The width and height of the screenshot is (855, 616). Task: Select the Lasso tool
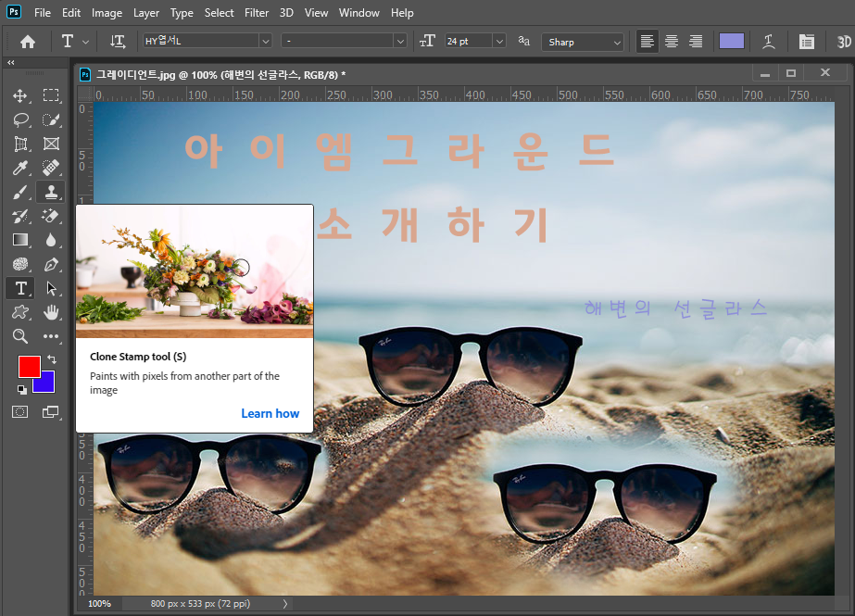point(19,119)
